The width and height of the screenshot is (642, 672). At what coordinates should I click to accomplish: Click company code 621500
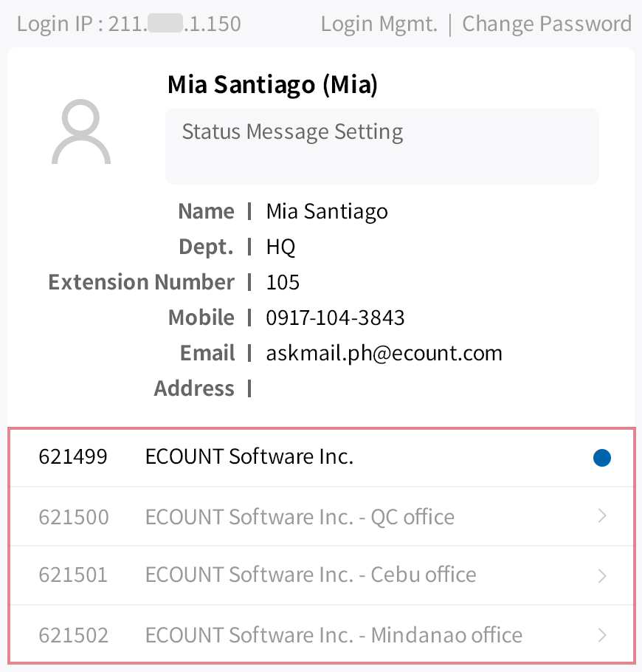73,516
